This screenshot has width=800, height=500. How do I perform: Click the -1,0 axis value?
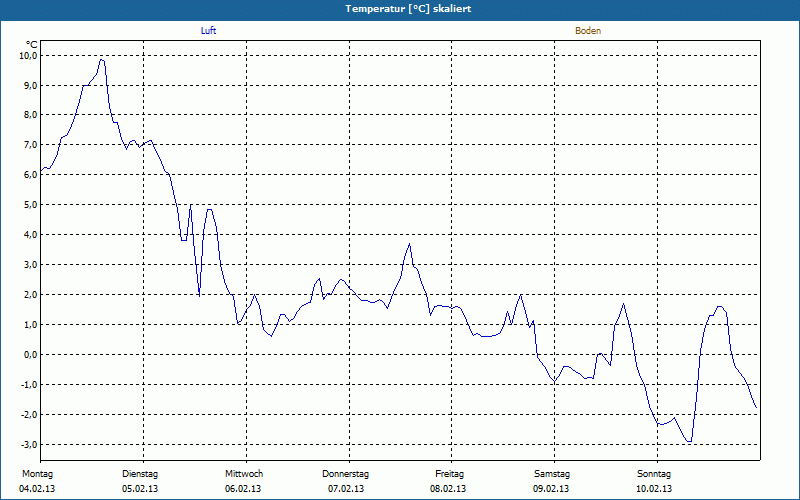click(29, 384)
